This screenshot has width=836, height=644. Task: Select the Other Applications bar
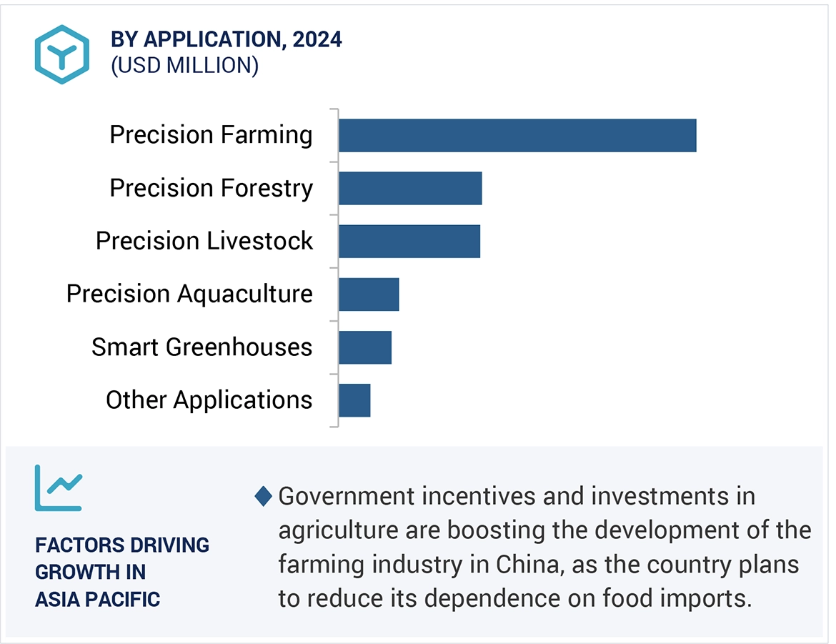[x=354, y=400]
